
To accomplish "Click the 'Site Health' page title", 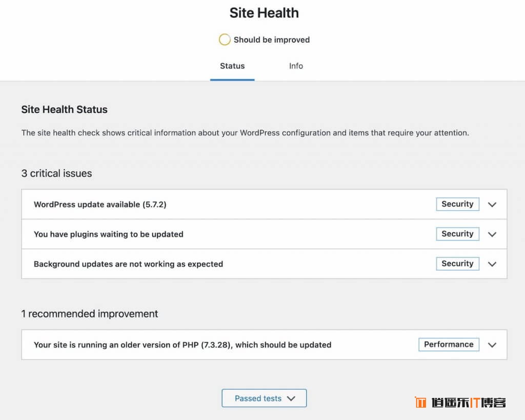I will pyautogui.click(x=264, y=13).
